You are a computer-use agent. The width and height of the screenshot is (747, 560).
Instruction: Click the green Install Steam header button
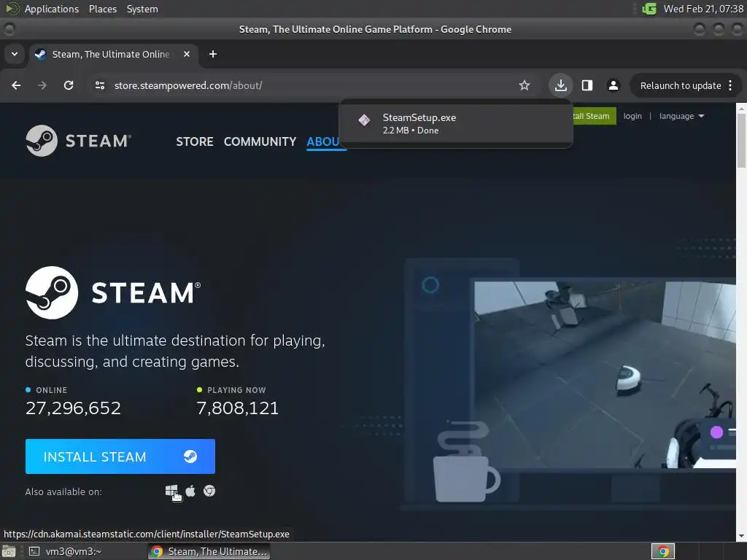pos(594,116)
